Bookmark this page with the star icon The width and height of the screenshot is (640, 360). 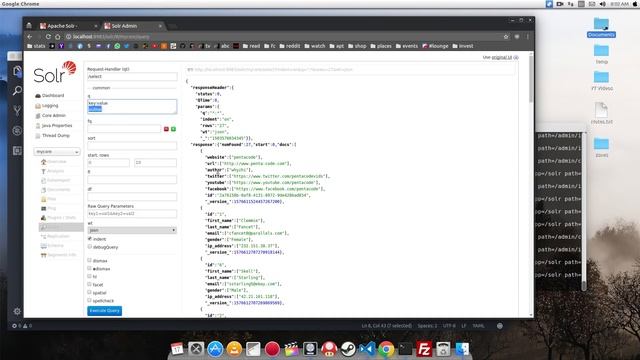click(506, 37)
